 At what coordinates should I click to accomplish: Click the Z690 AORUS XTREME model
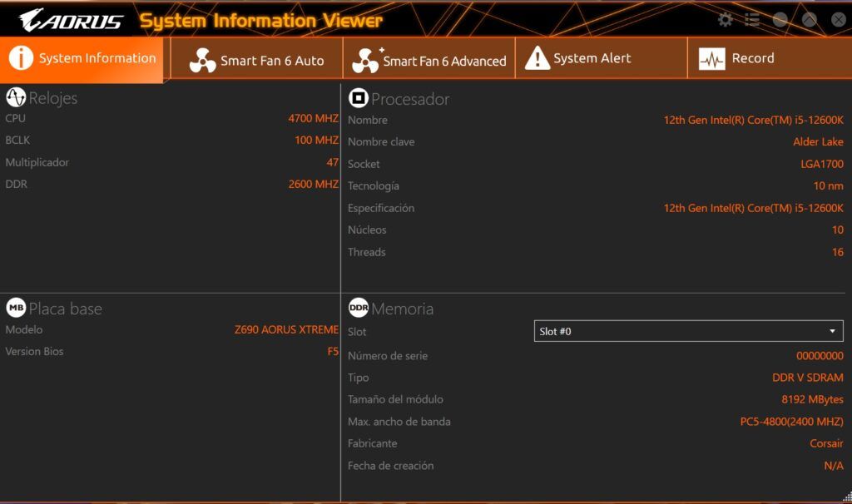286,329
